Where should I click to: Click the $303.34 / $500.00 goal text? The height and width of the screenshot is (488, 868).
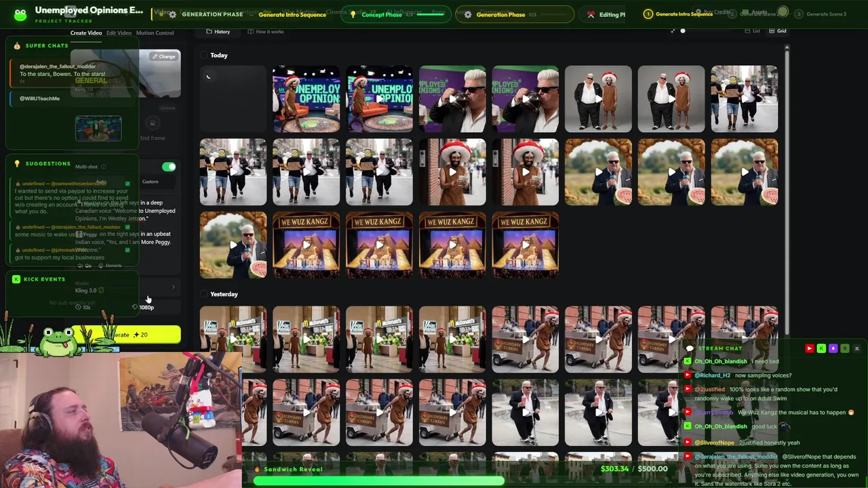633,468
